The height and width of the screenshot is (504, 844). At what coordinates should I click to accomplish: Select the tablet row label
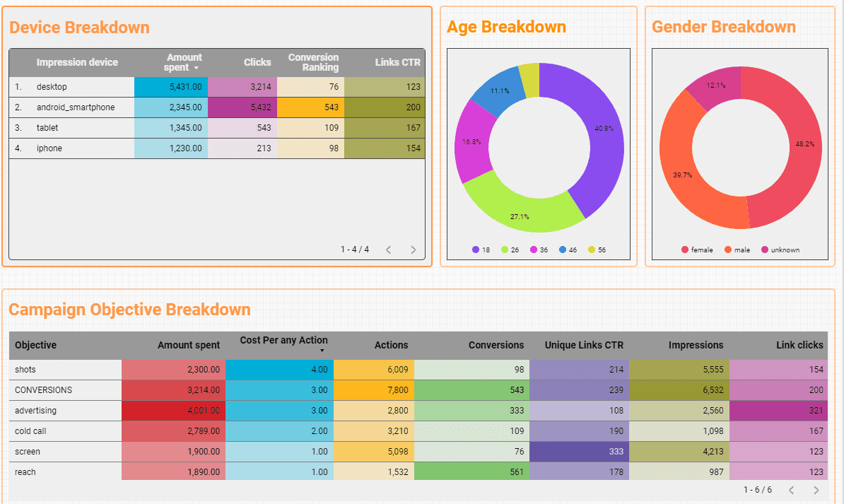[x=47, y=128]
